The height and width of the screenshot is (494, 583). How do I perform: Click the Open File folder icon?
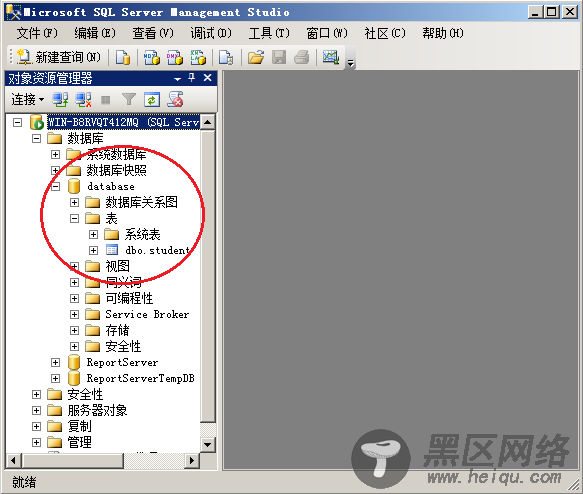point(256,57)
